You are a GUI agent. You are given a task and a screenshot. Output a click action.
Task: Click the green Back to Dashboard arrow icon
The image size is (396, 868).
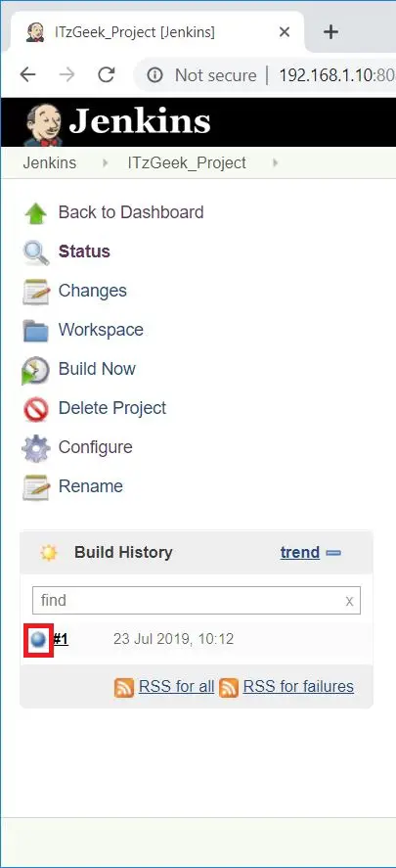click(36, 213)
